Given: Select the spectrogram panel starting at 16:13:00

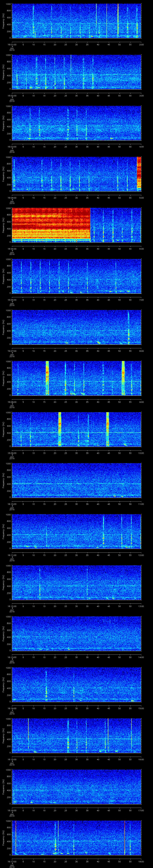Looking at the screenshot, I should 76,633.
